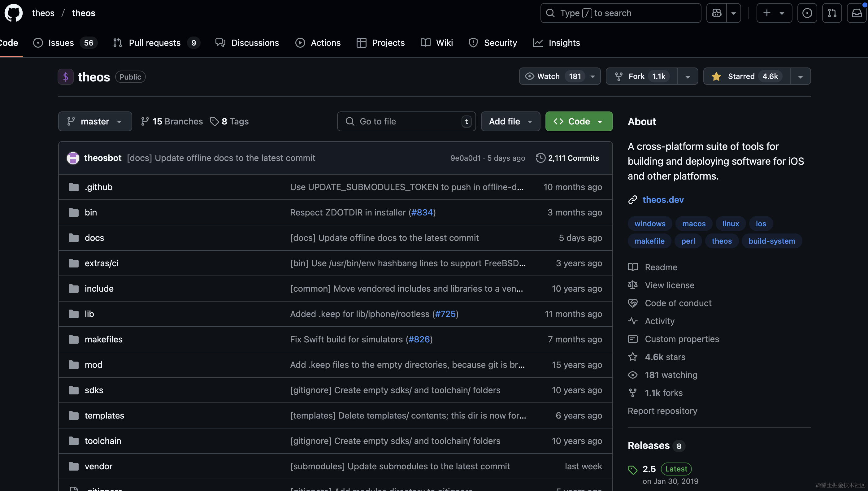This screenshot has height=491, width=868.
Task: Switch to the Issues tab
Action: [x=61, y=43]
